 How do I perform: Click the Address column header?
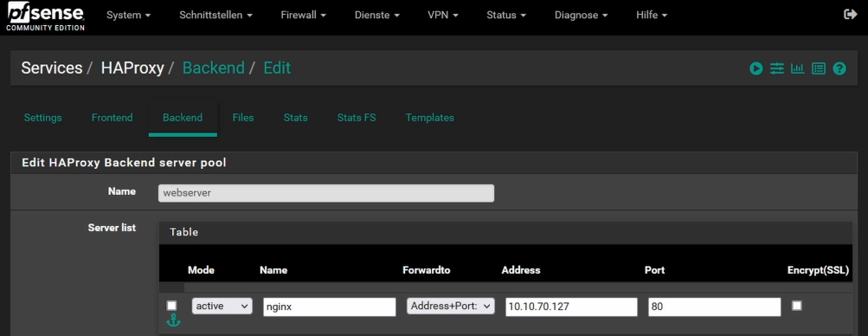pos(521,270)
